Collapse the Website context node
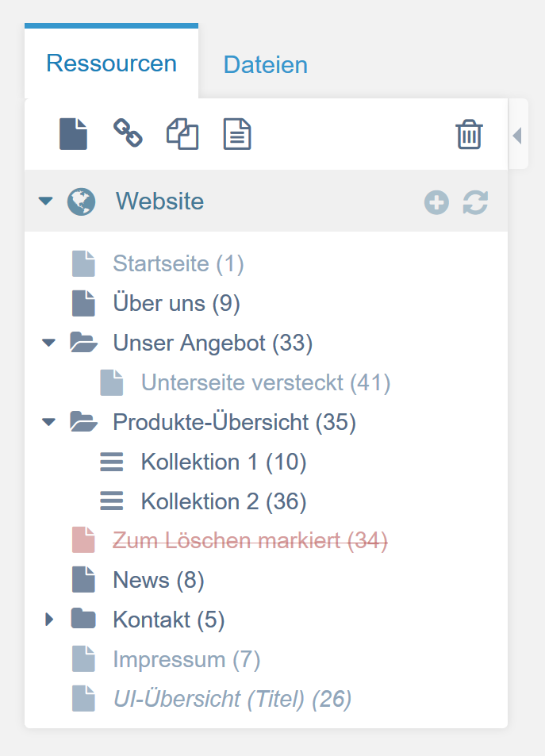The image size is (545, 756). point(46,201)
